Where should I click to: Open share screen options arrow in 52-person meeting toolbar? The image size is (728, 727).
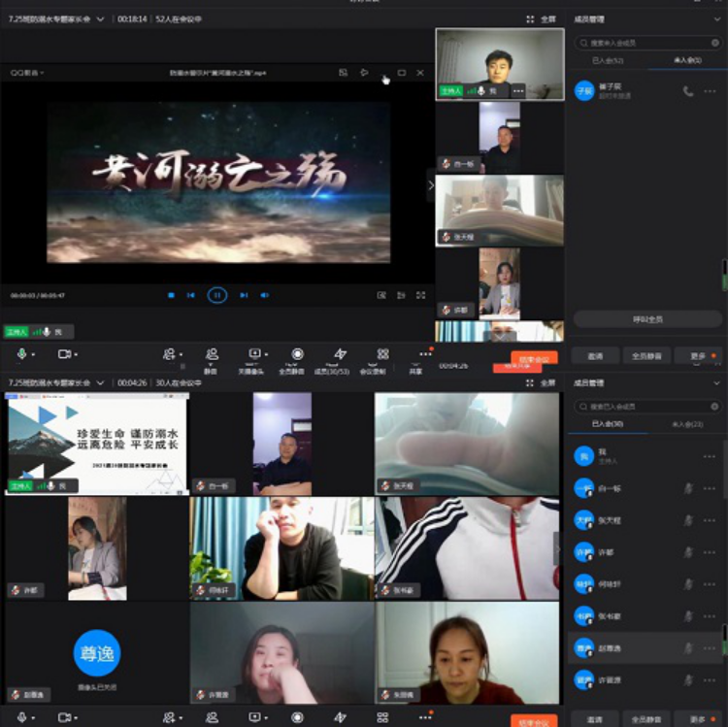pyautogui.click(x=267, y=354)
